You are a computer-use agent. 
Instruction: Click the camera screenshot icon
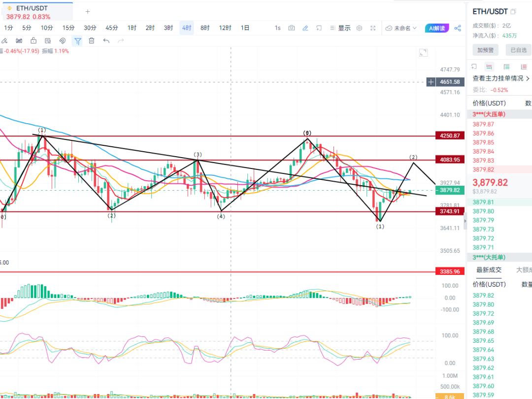pyautogui.click(x=292, y=28)
